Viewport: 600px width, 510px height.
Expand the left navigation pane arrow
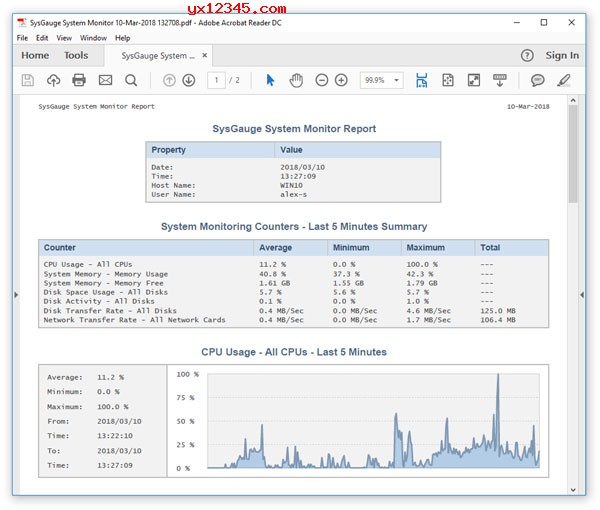(16, 295)
